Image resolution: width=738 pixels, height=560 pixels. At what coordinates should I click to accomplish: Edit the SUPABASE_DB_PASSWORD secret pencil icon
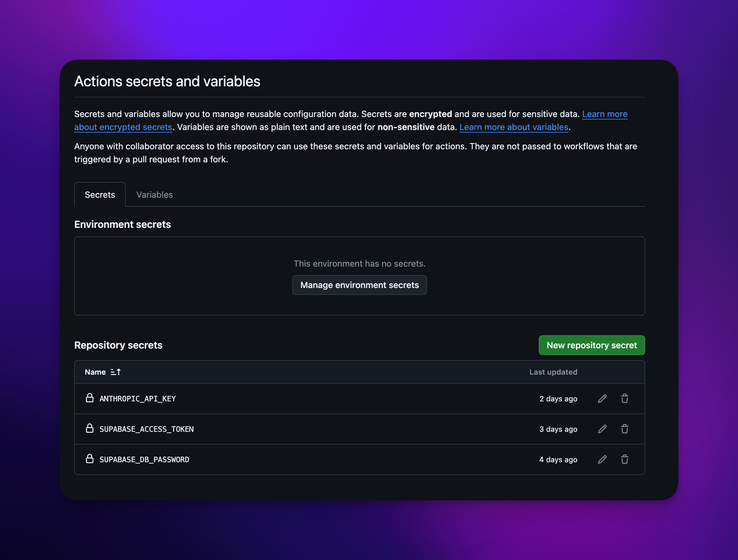pos(602,459)
